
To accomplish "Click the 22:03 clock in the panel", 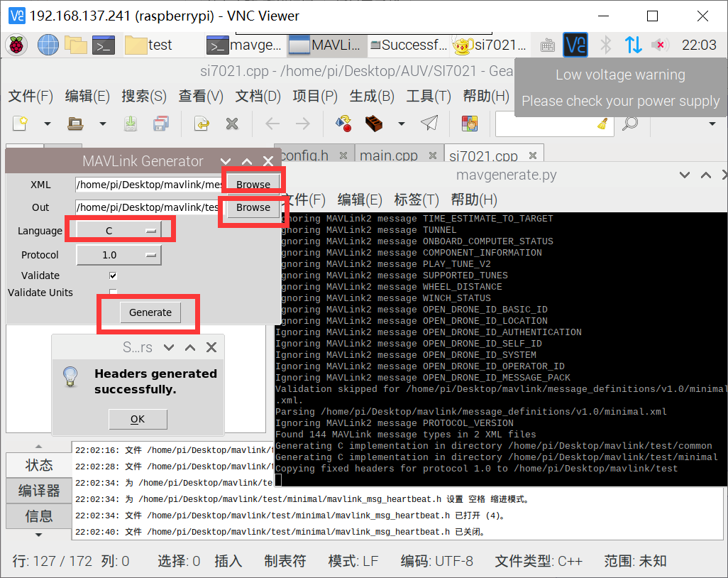I will click(699, 45).
